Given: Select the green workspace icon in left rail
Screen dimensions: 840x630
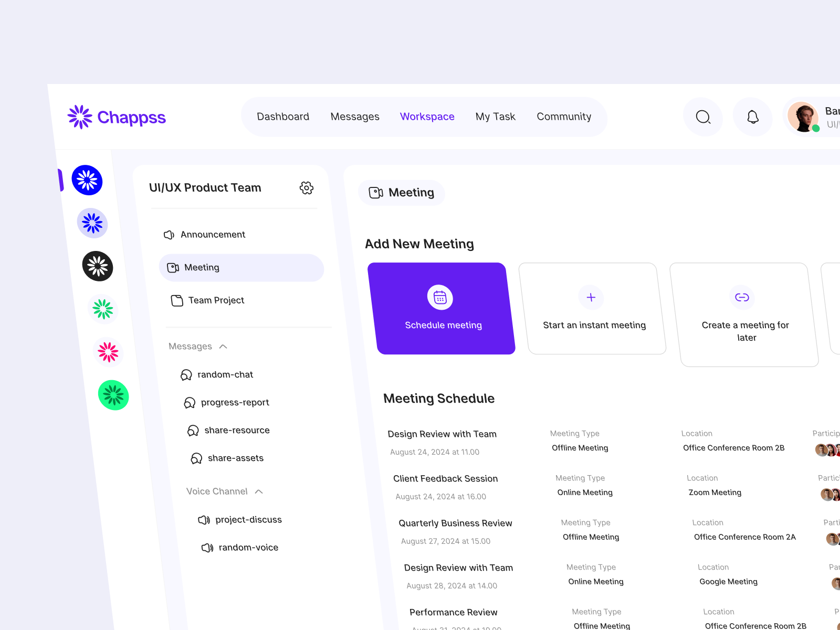Looking at the screenshot, I should point(113,395).
